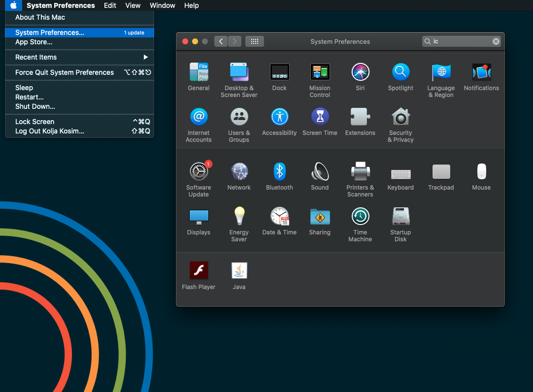Select Restart… in the Apple menu

pos(79,97)
